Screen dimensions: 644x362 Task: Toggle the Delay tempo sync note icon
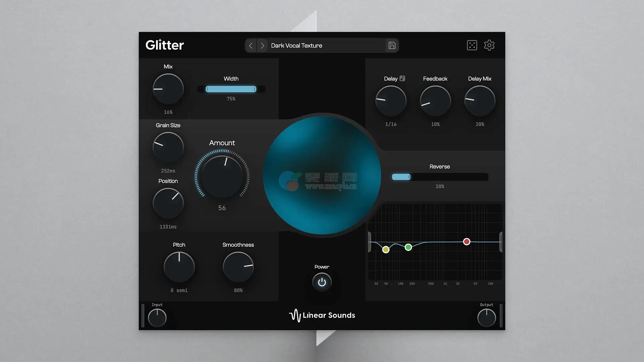[402, 78]
